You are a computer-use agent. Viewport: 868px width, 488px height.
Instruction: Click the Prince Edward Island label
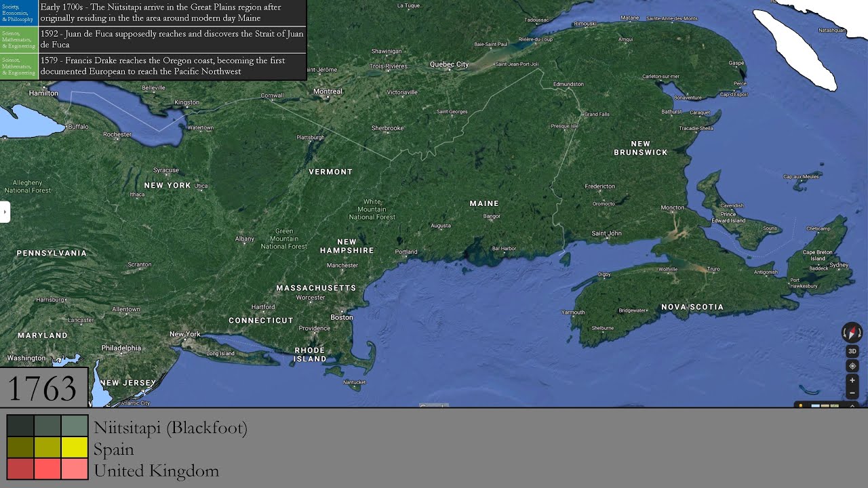click(x=728, y=218)
